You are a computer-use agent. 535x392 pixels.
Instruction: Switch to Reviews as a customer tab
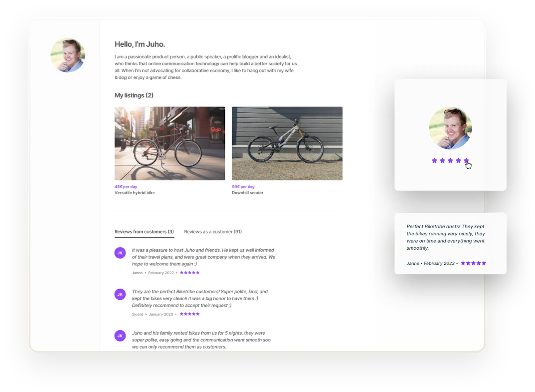point(213,232)
